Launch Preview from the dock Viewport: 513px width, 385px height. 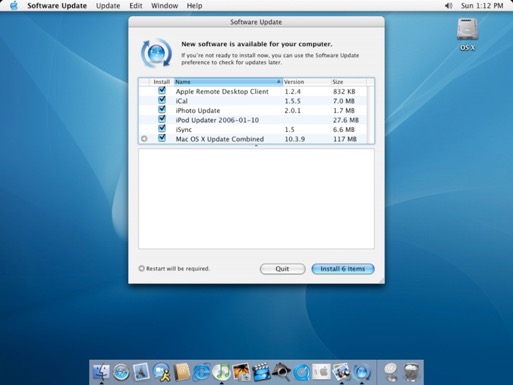(341, 372)
